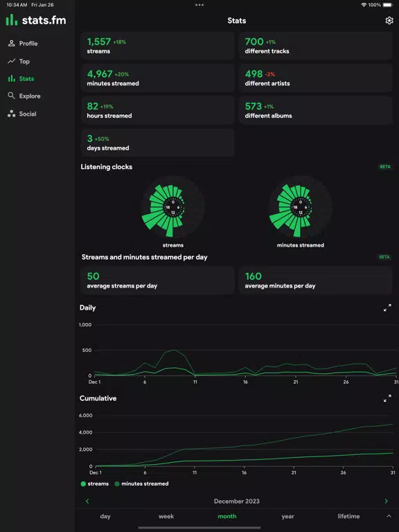Switch to the year range tab
The height and width of the screenshot is (532, 399).
(x=287, y=516)
